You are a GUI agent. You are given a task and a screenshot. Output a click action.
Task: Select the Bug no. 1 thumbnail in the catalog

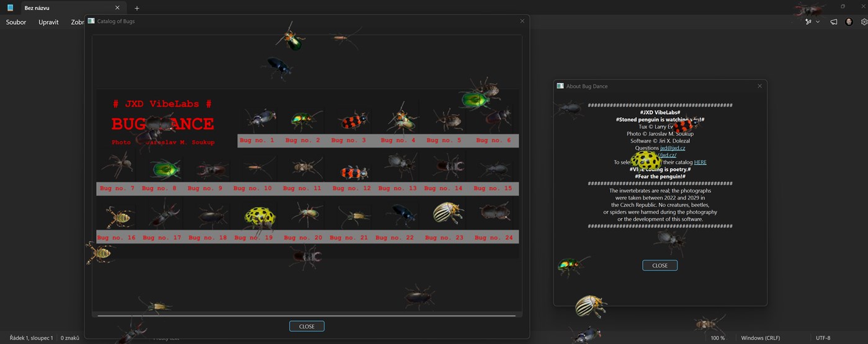click(260, 118)
